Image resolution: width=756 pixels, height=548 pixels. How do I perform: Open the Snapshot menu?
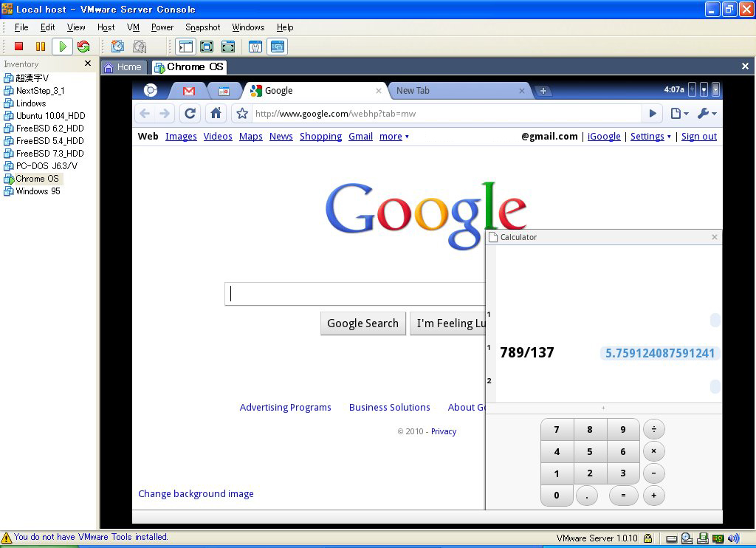click(x=203, y=27)
